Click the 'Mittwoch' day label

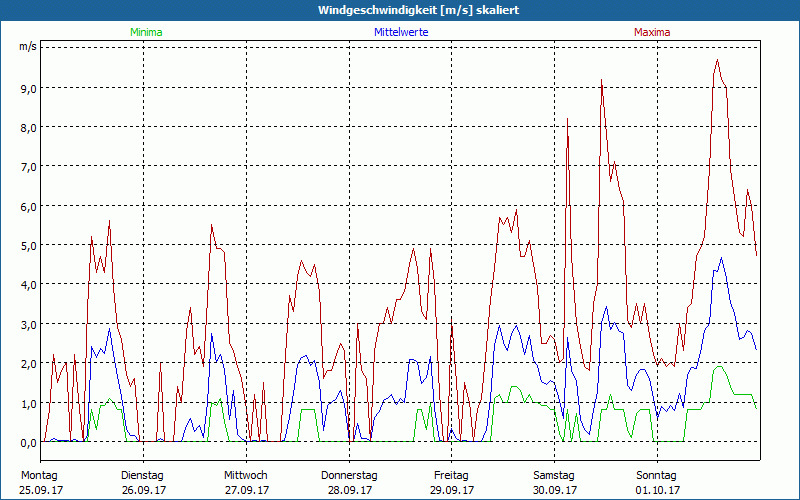[x=245, y=476]
